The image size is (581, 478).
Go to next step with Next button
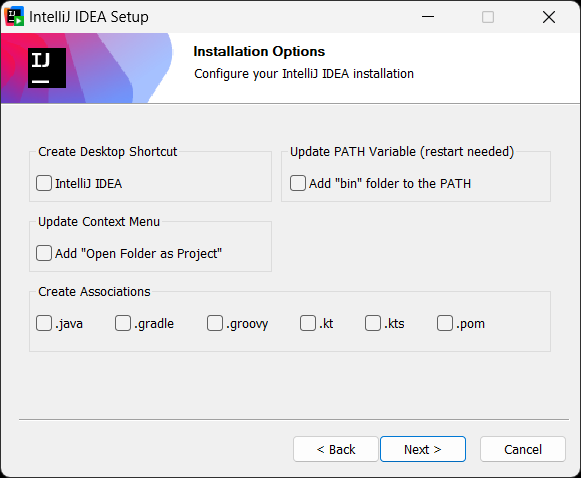(x=423, y=449)
